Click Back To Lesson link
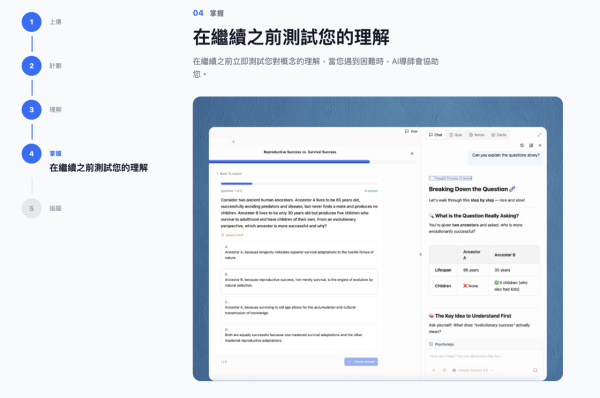This screenshot has height=398, width=600. tap(230, 174)
